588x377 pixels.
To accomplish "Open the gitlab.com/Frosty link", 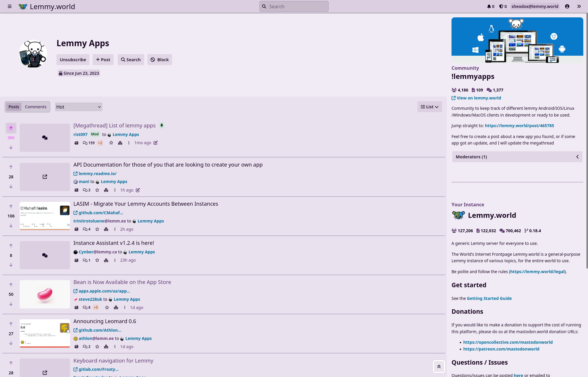I will pos(96,369).
